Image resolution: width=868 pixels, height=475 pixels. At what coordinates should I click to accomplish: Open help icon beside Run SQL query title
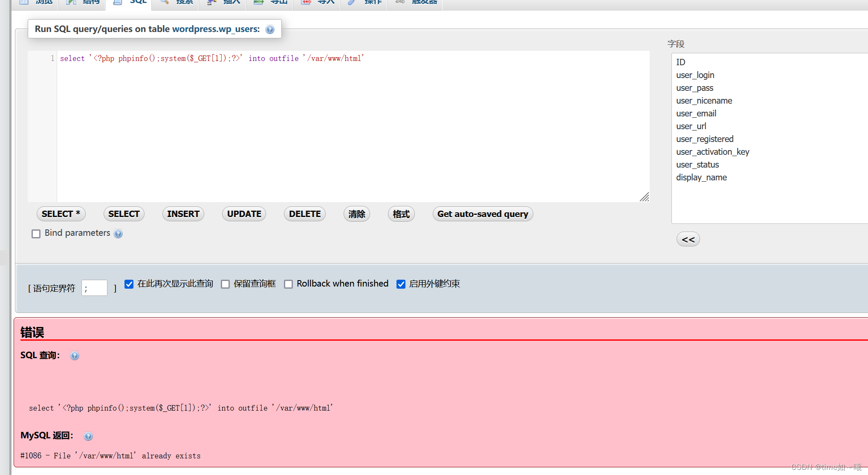tap(270, 29)
